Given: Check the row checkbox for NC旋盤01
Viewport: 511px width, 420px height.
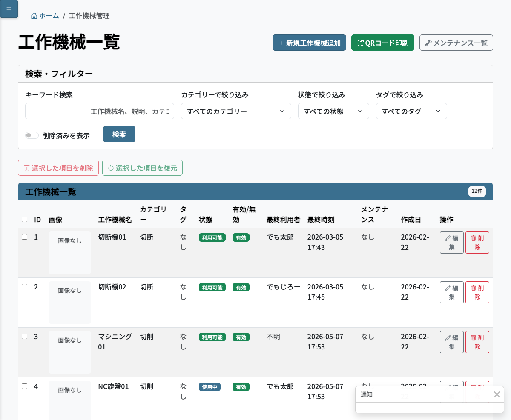Looking at the screenshot, I should (24, 386).
